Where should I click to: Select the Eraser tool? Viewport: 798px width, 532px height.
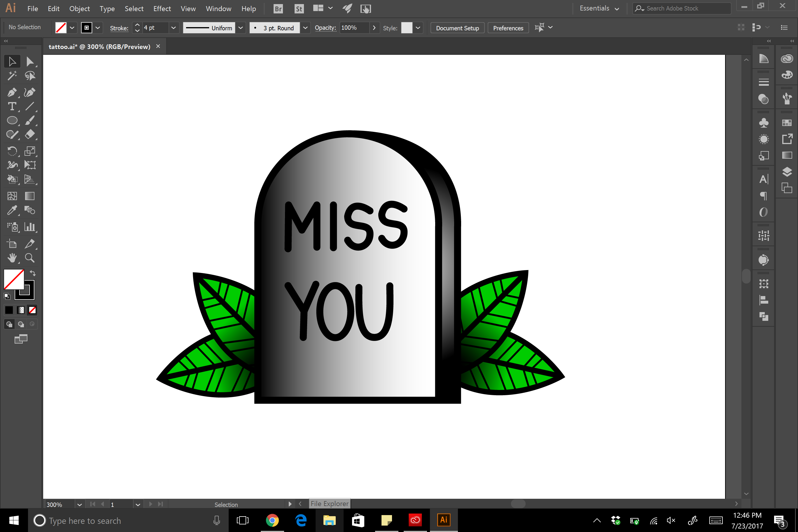click(30, 135)
